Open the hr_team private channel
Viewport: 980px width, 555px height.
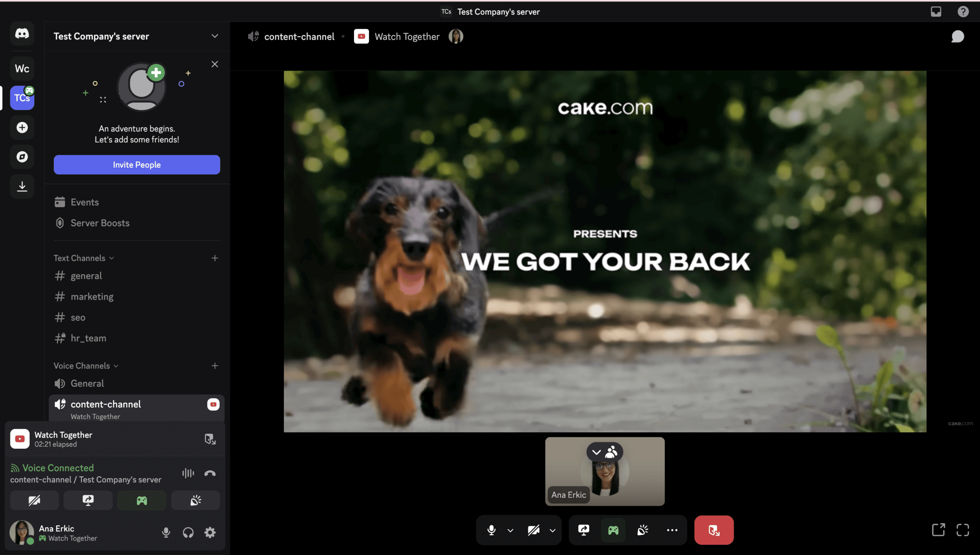coord(137,338)
